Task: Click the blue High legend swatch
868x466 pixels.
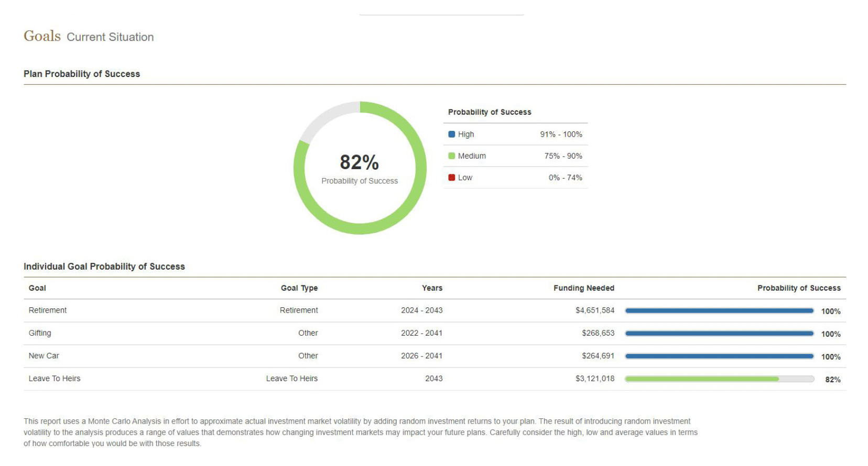Action: pos(451,134)
